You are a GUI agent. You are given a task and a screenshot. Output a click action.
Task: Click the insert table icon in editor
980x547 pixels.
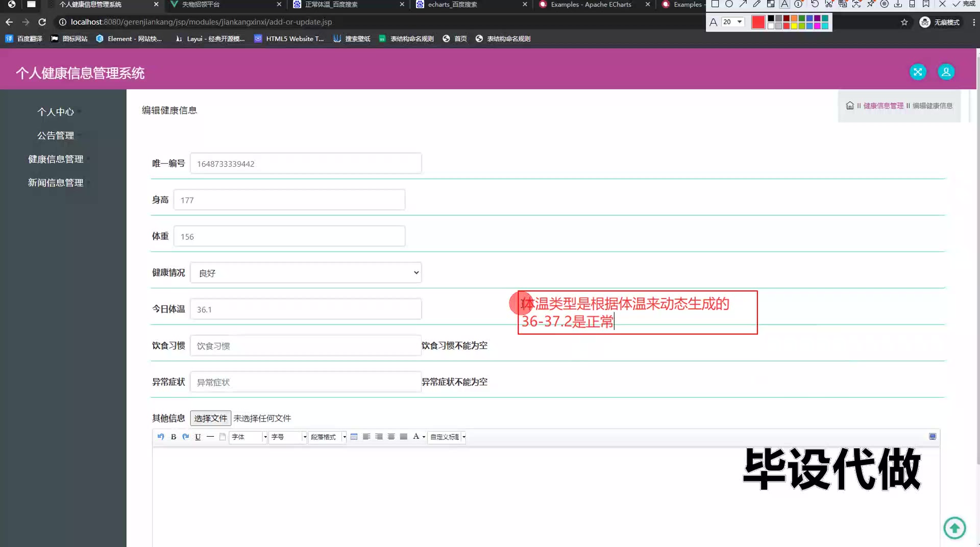pos(354,437)
